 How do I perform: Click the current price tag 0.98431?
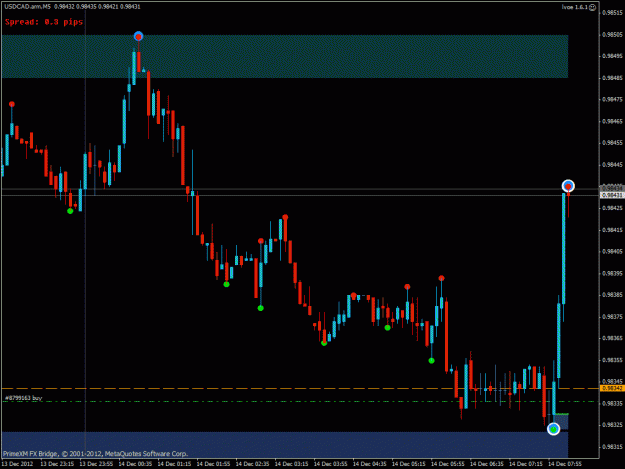pyautogui.click(x=612, y=195)
